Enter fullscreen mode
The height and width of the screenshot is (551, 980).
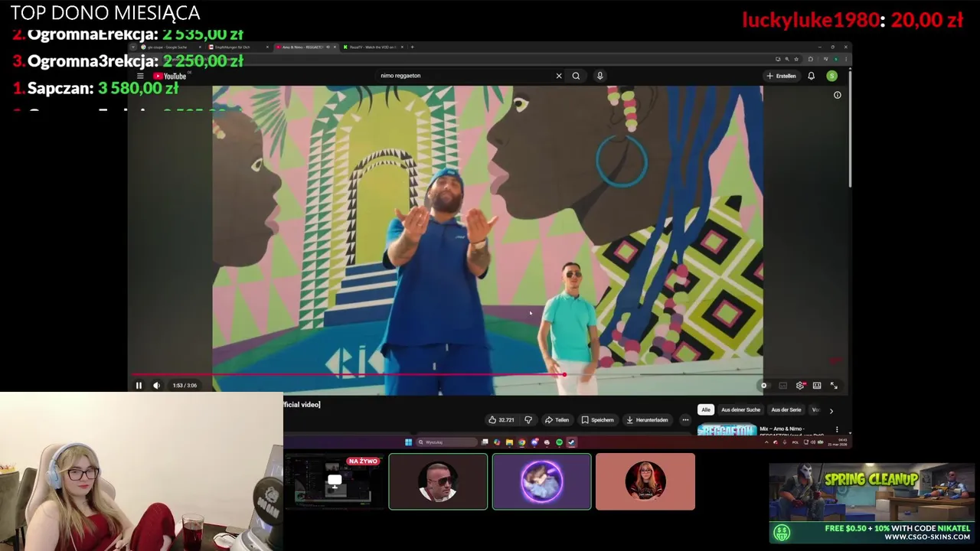click(x=834, y=386)
